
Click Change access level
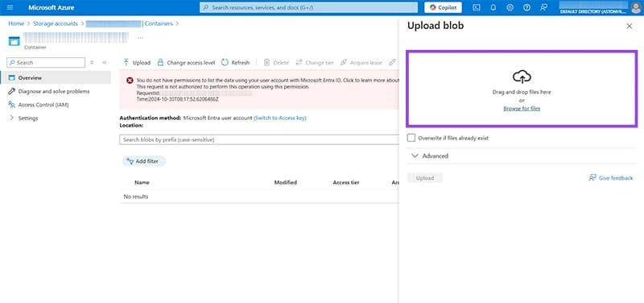[x=186, y=63]
